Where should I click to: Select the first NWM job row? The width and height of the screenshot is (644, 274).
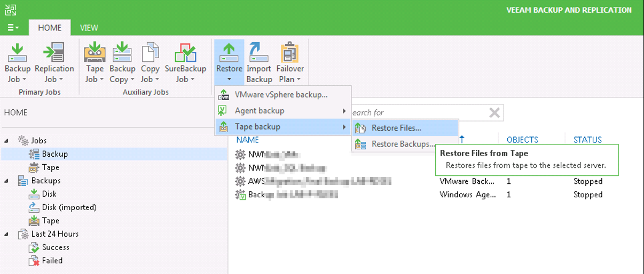(436, 155)
